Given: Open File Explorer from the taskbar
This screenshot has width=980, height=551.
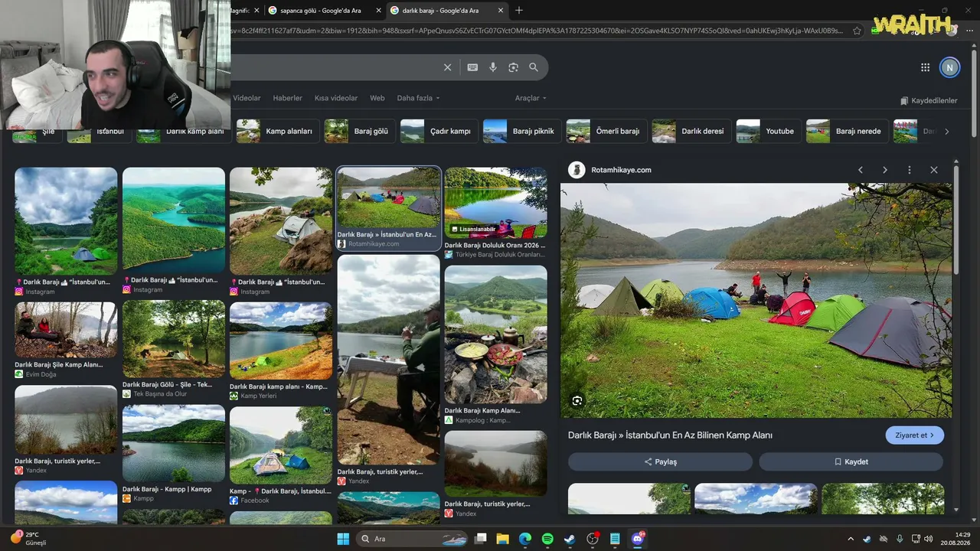Looking at the screenshot, I should [502, 539].
